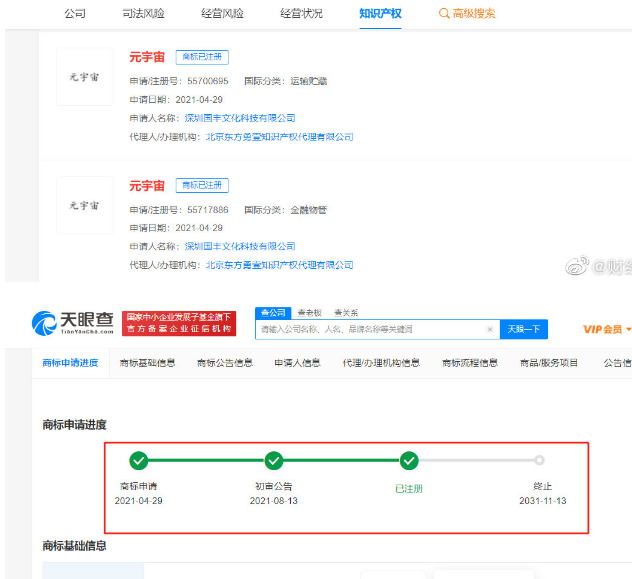Open trademark thumbnail for registration 55717886
Screen dimensions: 632x579
85,205
